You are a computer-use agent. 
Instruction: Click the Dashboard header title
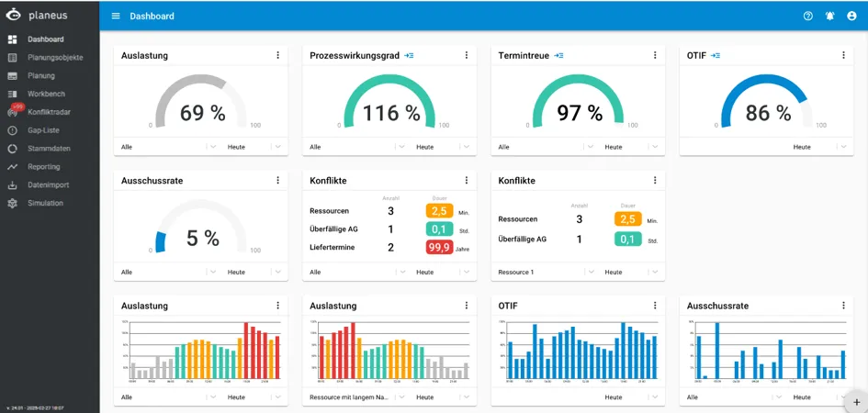[x=152, y=16]
